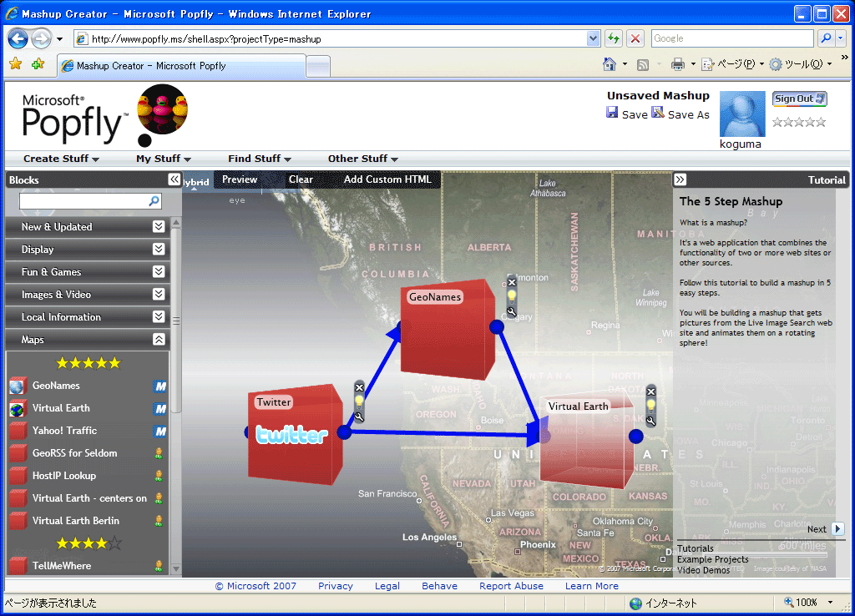Open Example Projects tutorial link
The image size is (855, 616).
coord(713,559)
